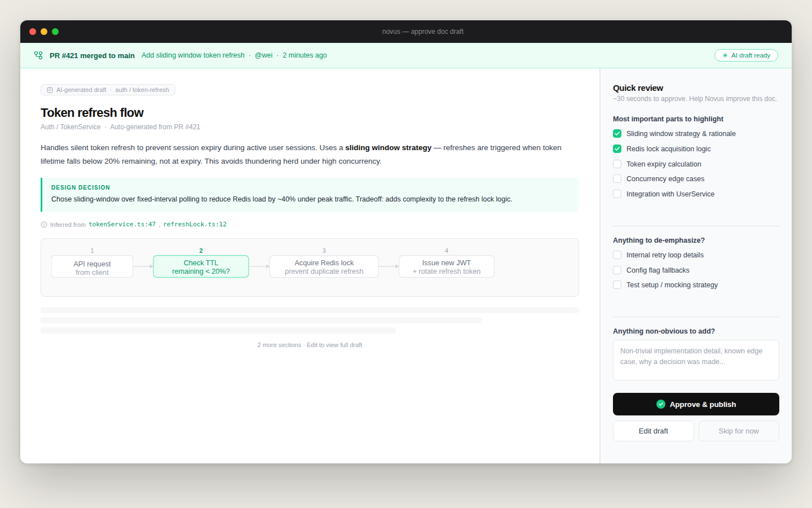812x508 pixels.
Task: Open the tokenService.ts:47 code reference
Action: point(122,224)
